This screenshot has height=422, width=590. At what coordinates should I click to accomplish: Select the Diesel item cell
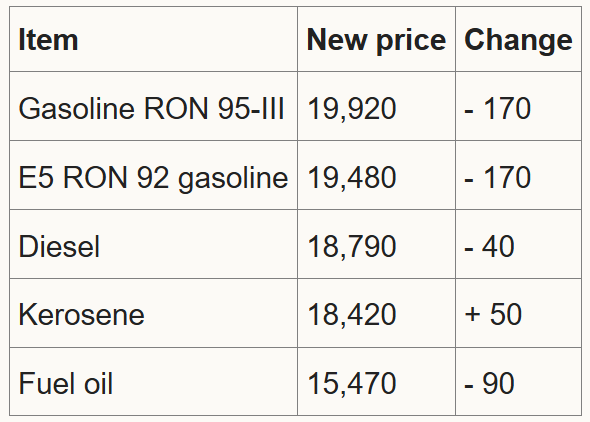coord(154,244)
